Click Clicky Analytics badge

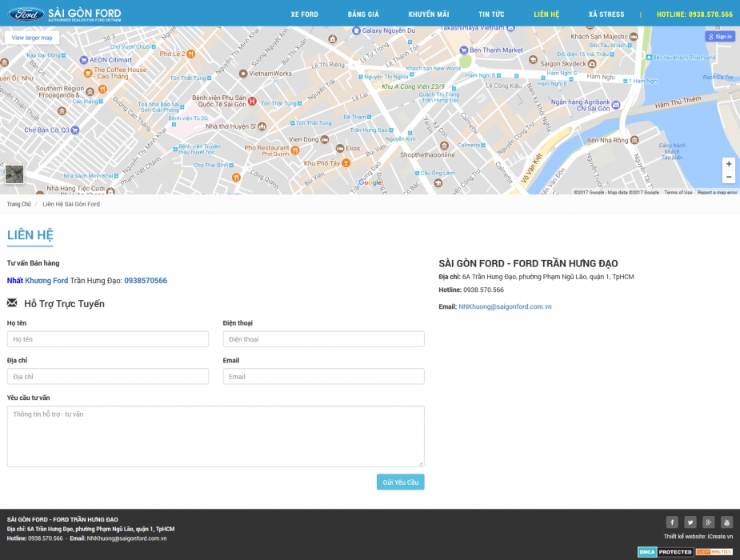pyautogui.click(x=714, y=552)
